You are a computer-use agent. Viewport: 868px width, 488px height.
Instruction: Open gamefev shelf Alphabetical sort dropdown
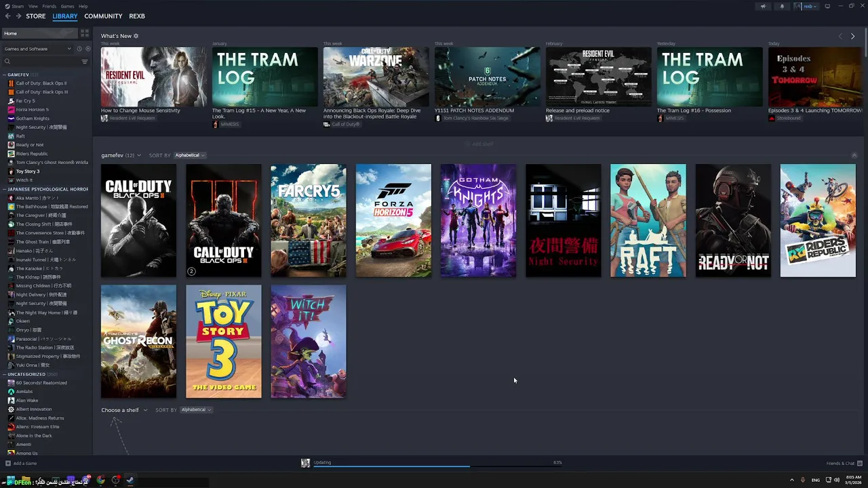pos(189,155)
